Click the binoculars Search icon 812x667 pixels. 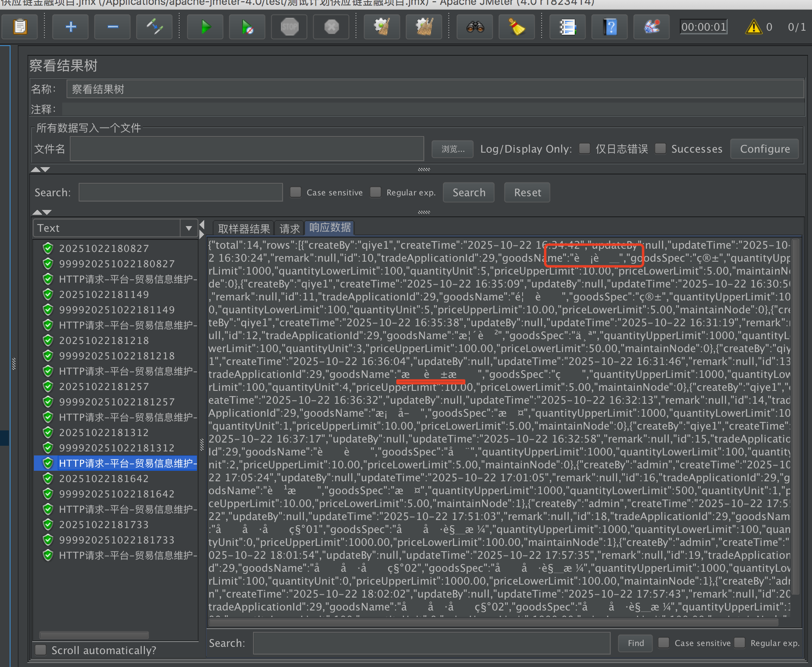coord(475,27)
